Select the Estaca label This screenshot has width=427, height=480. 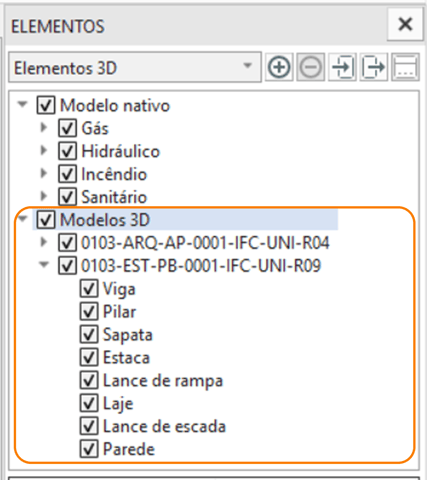pos(126,357)
